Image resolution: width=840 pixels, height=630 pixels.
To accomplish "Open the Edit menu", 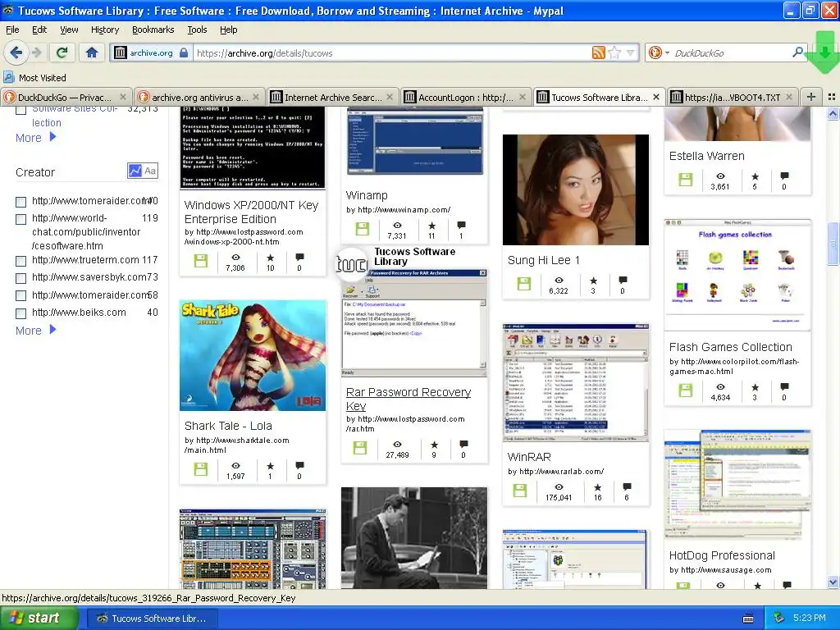I will coord(39,30).
